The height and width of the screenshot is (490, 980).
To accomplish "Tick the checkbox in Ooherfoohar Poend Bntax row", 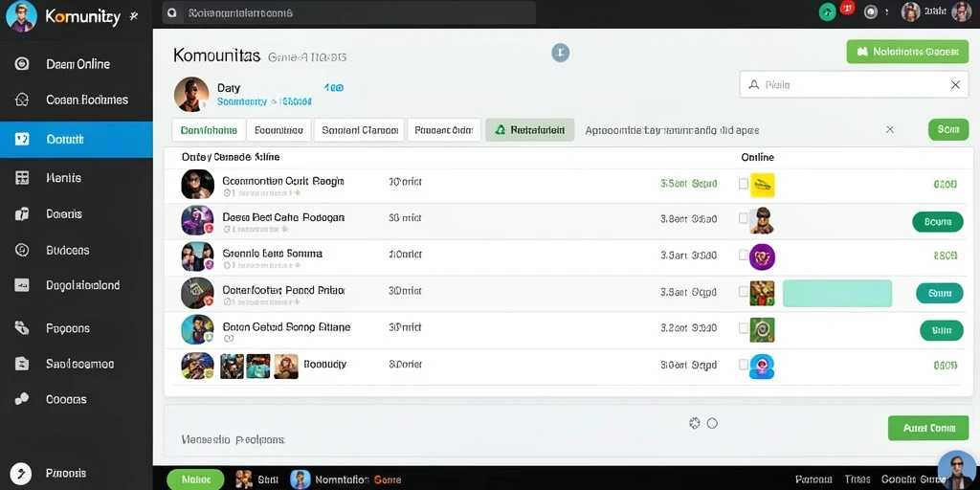I will 743,291.
